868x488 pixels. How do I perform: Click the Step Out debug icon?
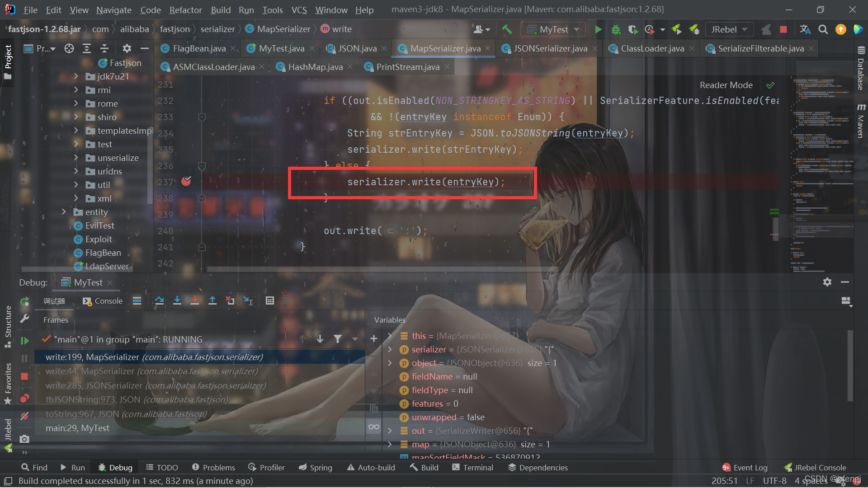[x=212, y=301]
